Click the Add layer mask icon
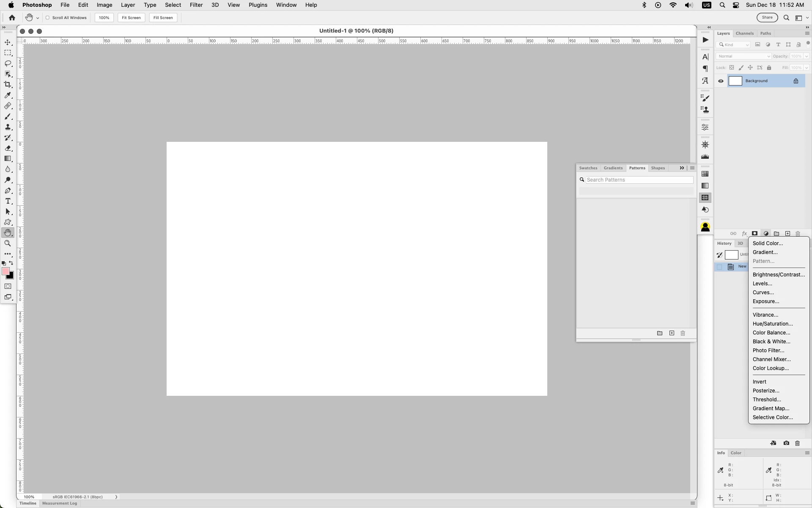The height and width of the screenshot is (508, 812). (754, 234)
